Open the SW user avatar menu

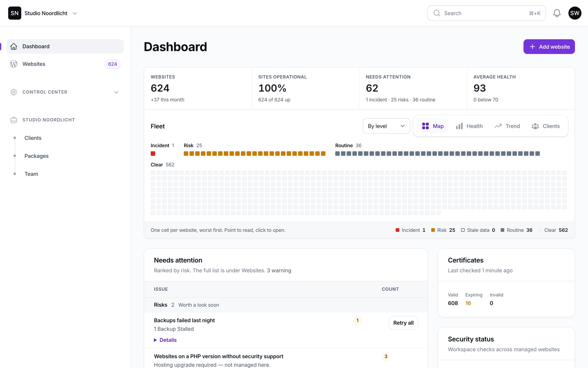(575, 13)
